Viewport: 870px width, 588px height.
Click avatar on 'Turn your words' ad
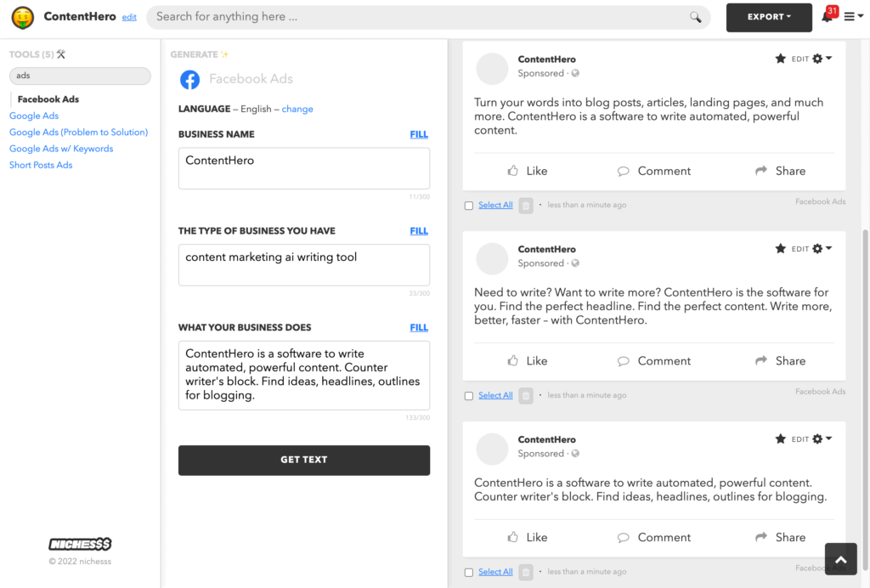coord(492,69)
